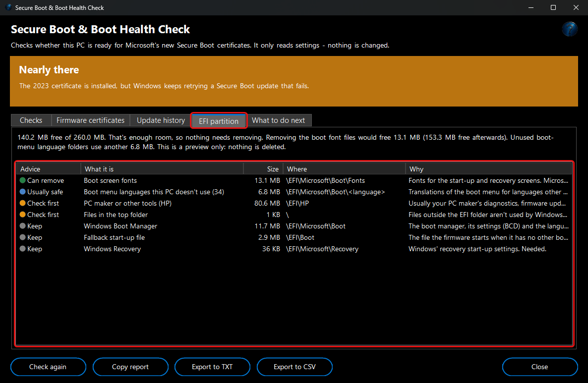Viewport: 588px width, 383px height.
Task: Sort by the Where column header
Action: click(x=344, y=169)
